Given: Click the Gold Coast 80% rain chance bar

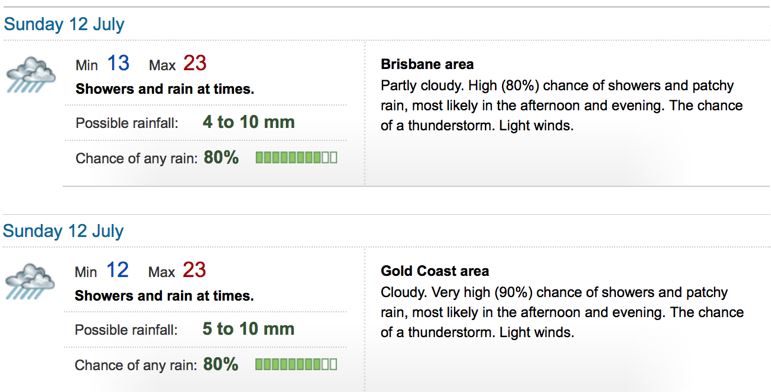Looking at the screenshot, I should [x=296, y=364].
